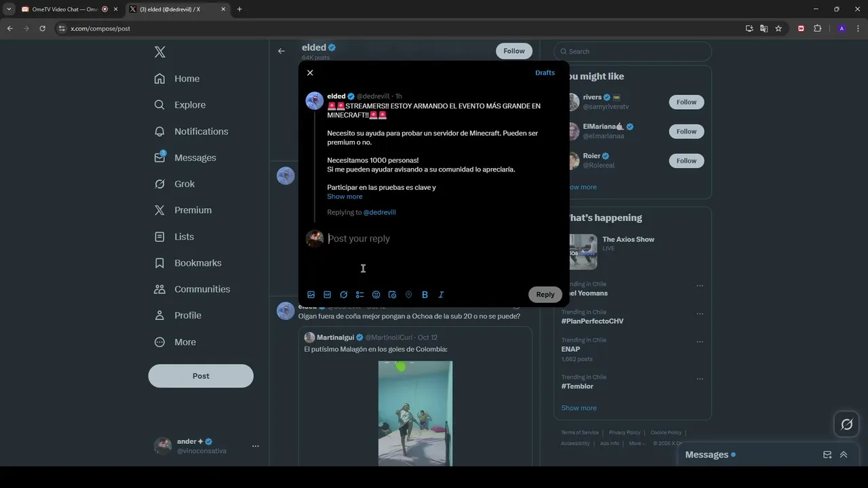This screenshot has width=868, height=488.
Task: Expand the Messages dock with the double chevron
Action: click(x=844, y=455)
